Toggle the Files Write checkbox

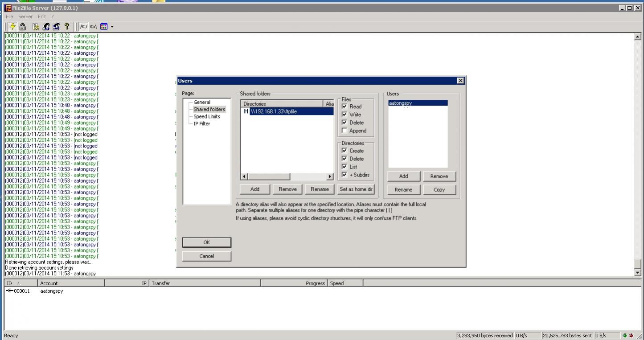click(344, 115)
